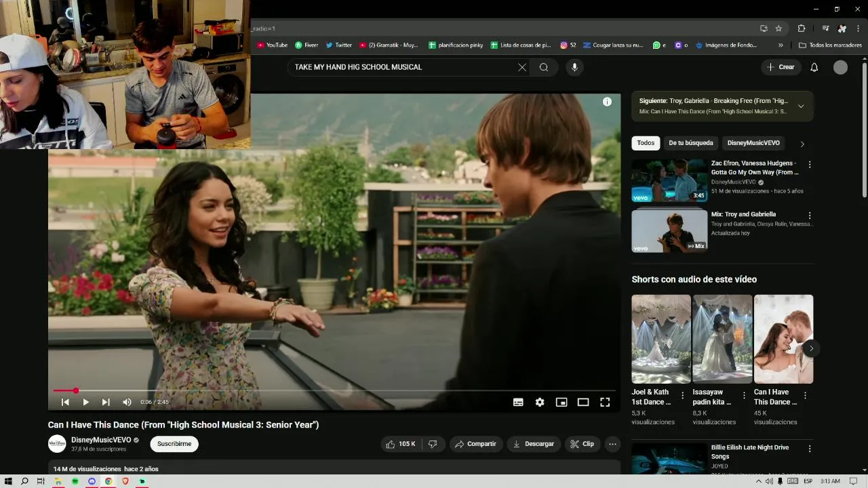Viewport: 868px width, 488px height.
Task: Open options for Billie Eilish Late Night Drive
Action: point(809,449)
